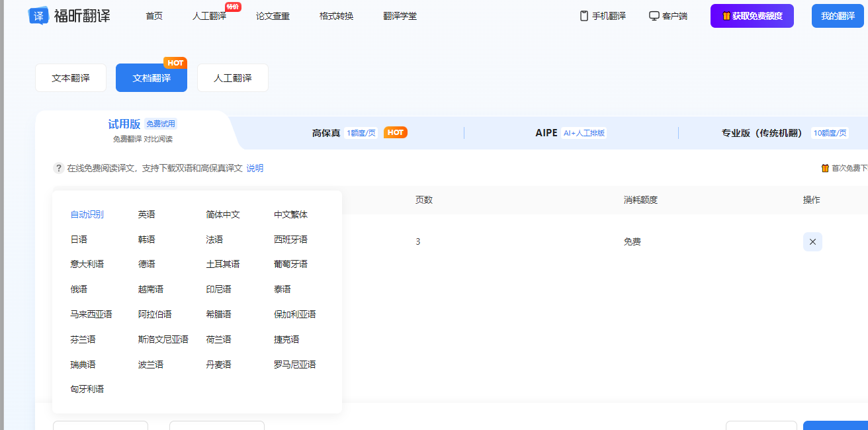This screenshot has height=430, width=868.
Task: Click the desktop client monitor icon
Action: pyautogui.click(x=654, y=16)
